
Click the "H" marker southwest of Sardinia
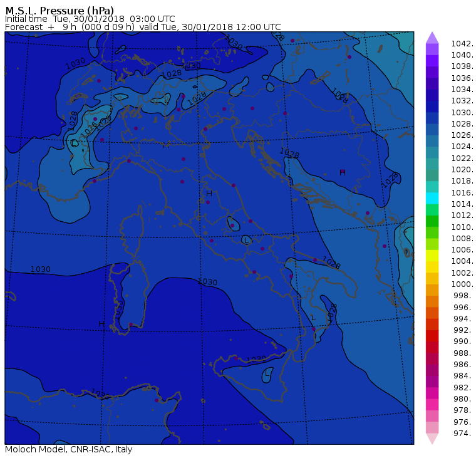point(101,324)
